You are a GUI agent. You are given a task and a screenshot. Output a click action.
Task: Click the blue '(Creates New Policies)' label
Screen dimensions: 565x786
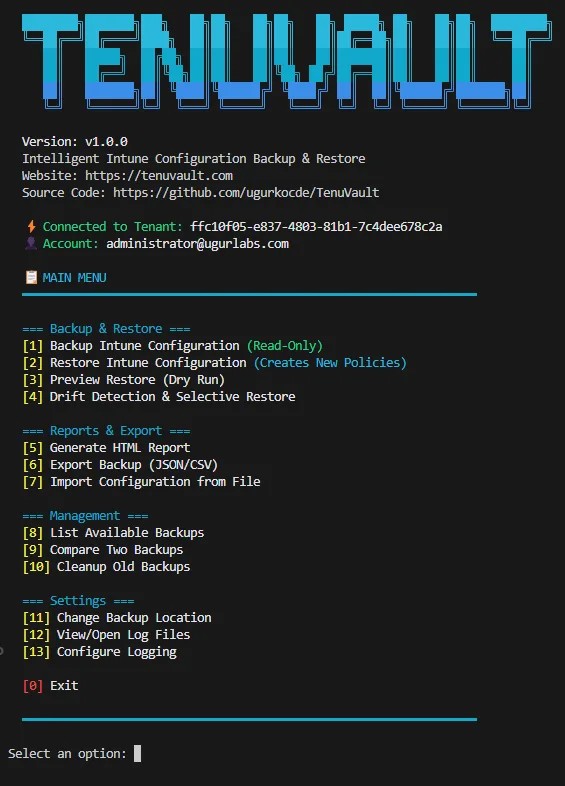(330, 362)
